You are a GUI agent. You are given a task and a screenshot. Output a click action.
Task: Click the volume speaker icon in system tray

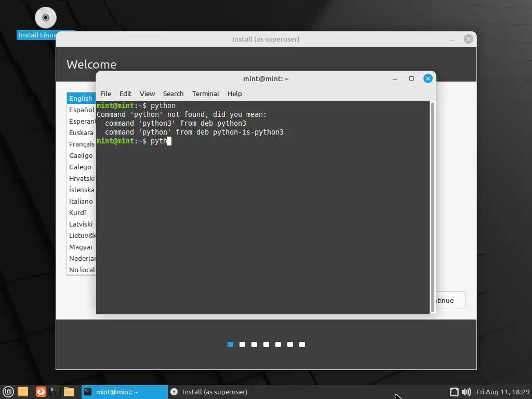467,392
